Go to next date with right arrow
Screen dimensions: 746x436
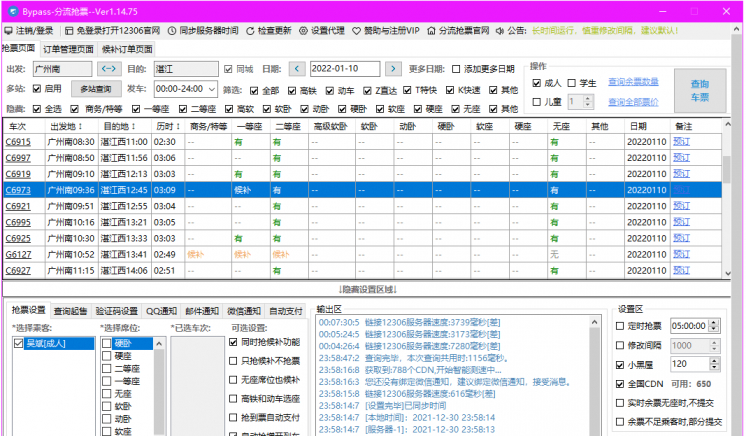point(393,69)
